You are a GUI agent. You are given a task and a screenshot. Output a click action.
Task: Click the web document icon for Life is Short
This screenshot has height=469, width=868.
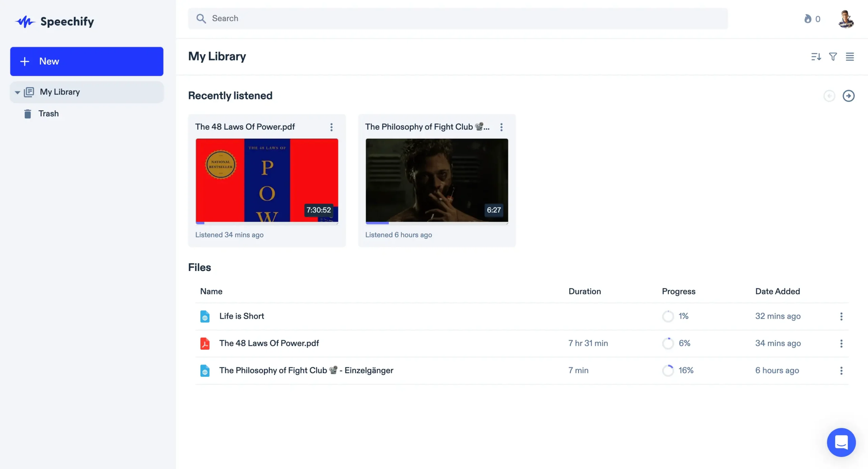(205, 316)
